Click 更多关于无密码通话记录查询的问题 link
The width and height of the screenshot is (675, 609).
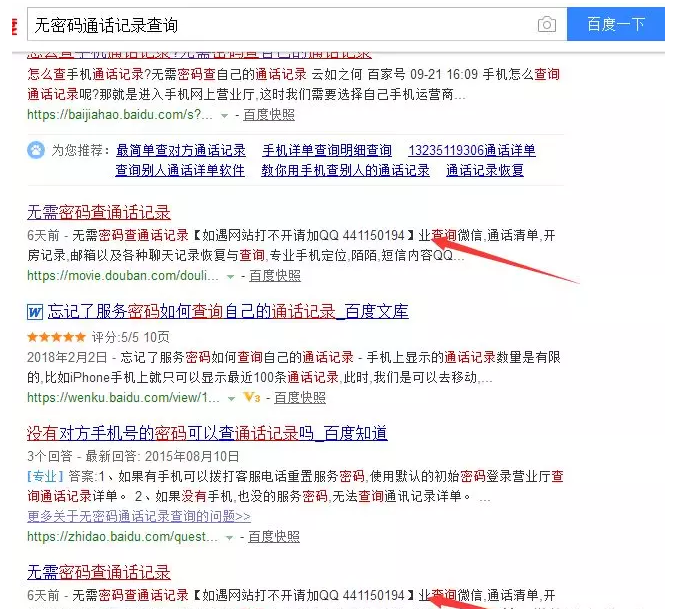click(139, 516)
